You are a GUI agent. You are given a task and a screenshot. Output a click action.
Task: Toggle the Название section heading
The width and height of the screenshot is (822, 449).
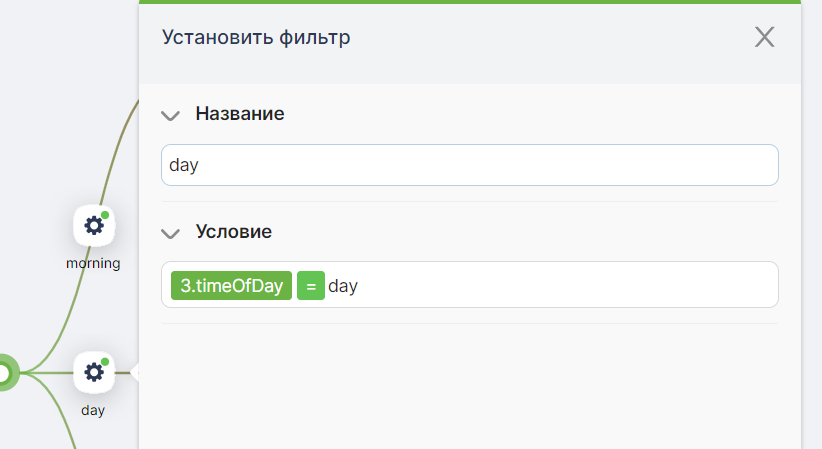point(240,113)
